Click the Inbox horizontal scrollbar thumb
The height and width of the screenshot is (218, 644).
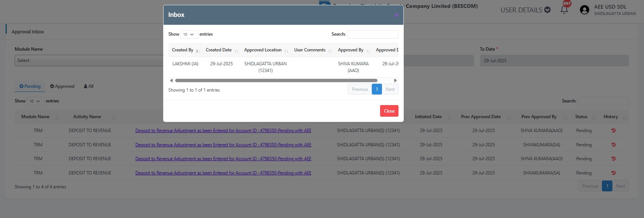(x=276, y=80)
